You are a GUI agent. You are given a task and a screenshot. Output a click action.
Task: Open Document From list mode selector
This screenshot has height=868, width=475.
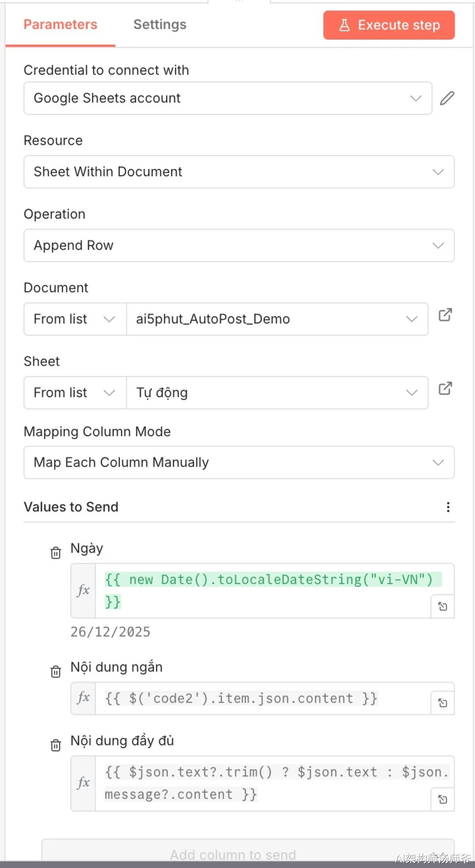(x=75, y=319)
